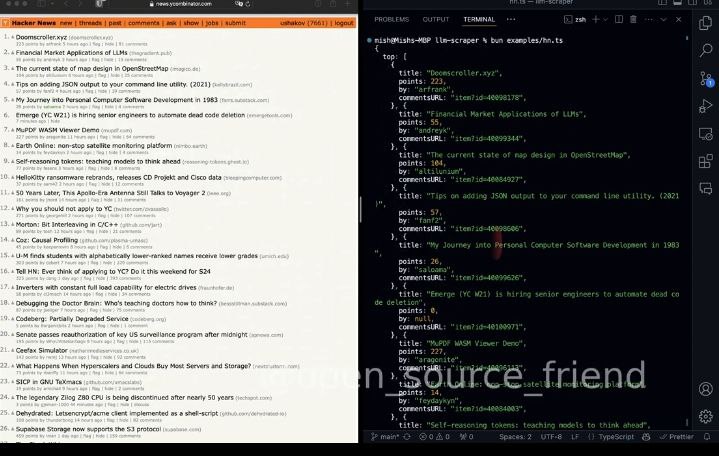Open 'Supabase Storage now supports the S3 protocol'
This screenshot has width=719, height=456.
88,429
